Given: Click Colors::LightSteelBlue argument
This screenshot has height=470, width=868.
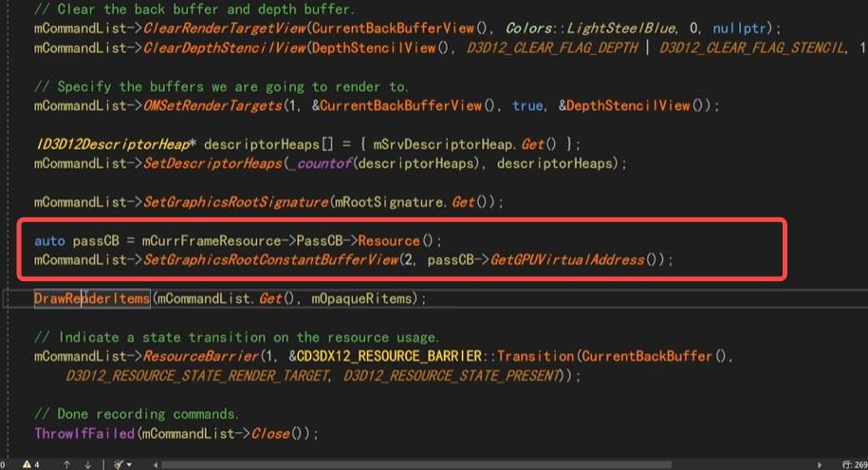Looking at the screenshot, I should [591, 28].
